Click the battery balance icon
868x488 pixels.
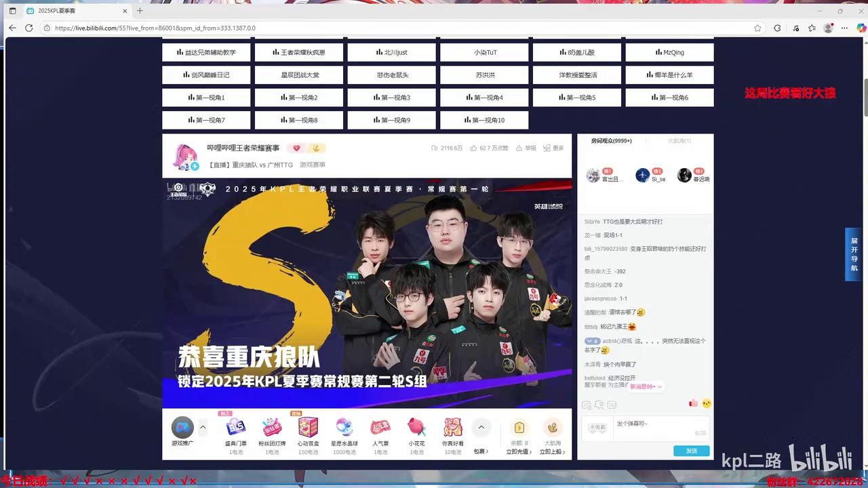point(519,427)
